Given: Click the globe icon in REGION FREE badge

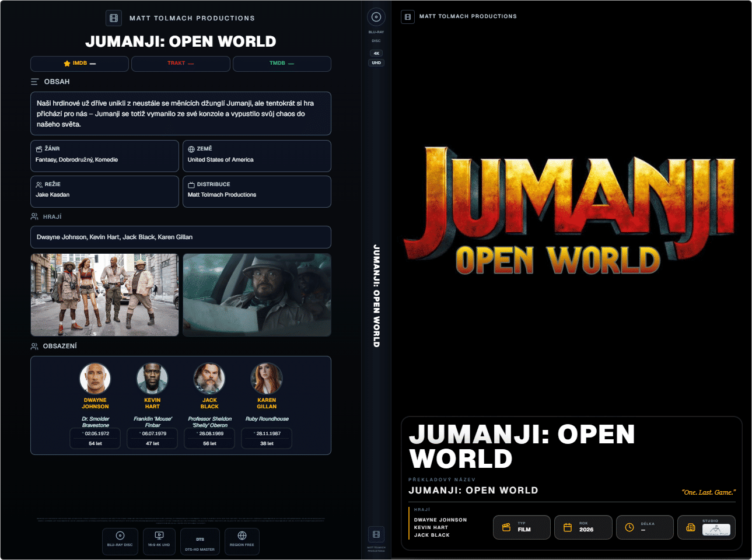Looking at the screenshot, I should point(242,535).
